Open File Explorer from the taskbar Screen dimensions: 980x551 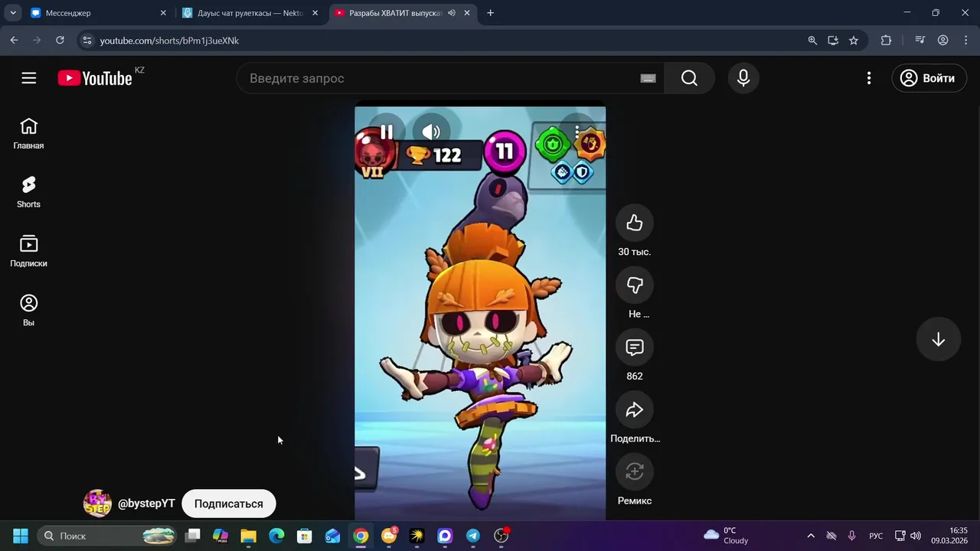248,536
